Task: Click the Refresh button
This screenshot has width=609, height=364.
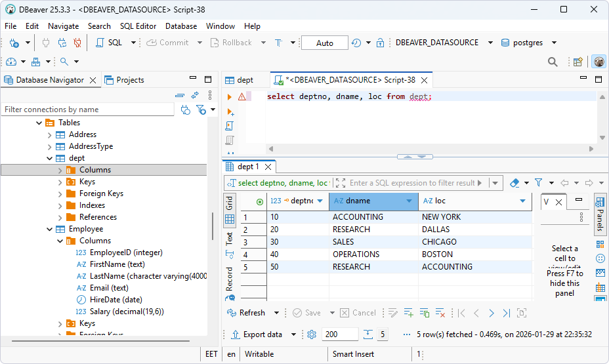Action: [x=246, y=313]
